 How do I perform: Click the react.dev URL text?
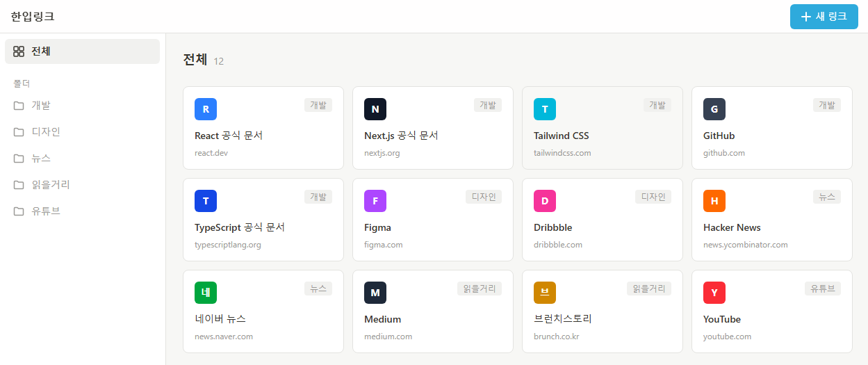[x=211, y=153]
